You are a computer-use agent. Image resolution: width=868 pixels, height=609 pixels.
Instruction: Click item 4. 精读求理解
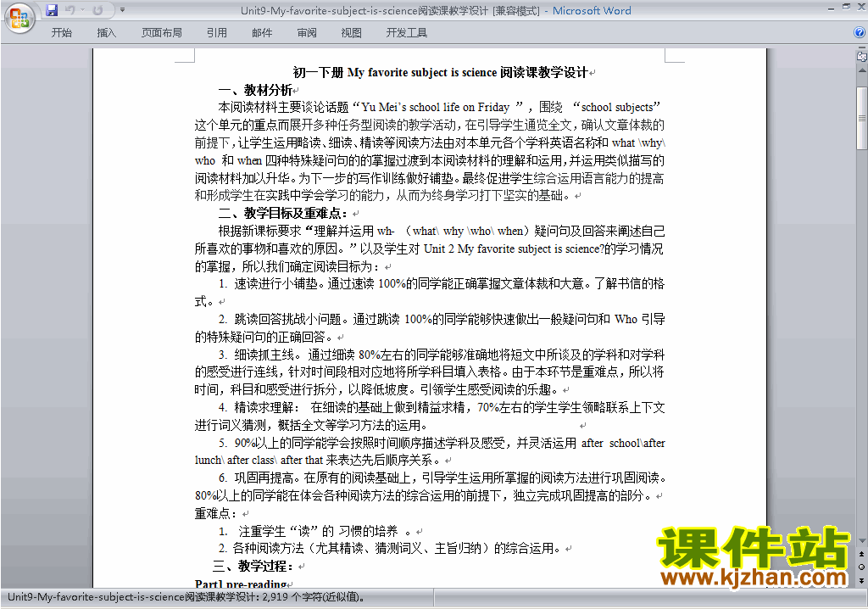(430, 416)
